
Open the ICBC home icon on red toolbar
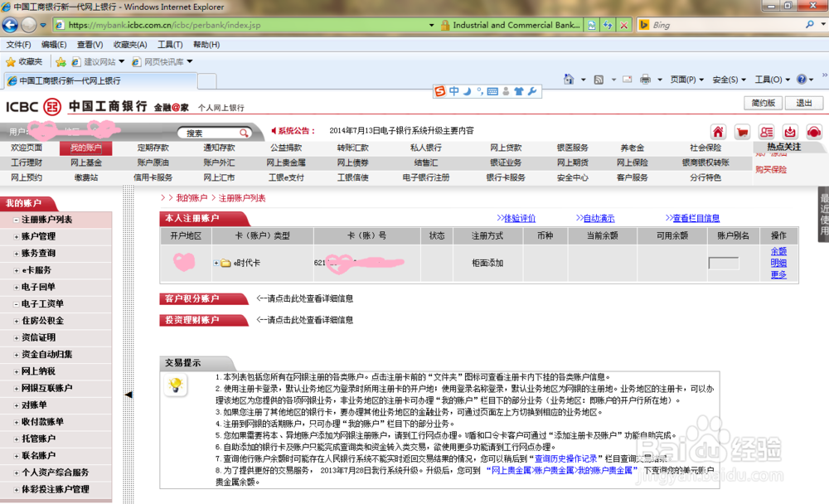718,132
